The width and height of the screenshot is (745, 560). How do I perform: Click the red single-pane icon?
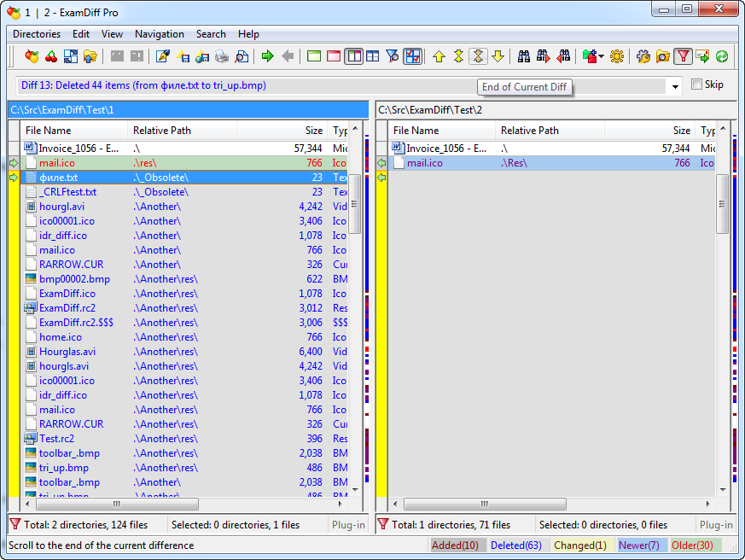click(x=334, y=56)
